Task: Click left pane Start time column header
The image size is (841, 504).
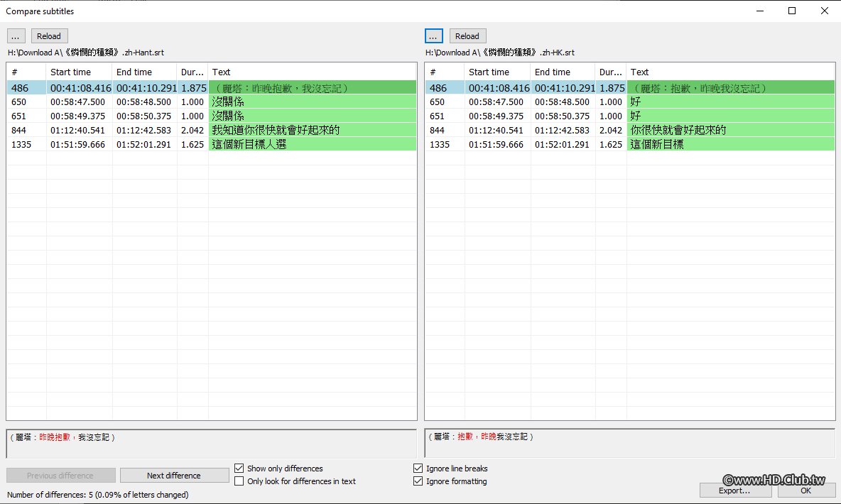Action: [79, 72]
